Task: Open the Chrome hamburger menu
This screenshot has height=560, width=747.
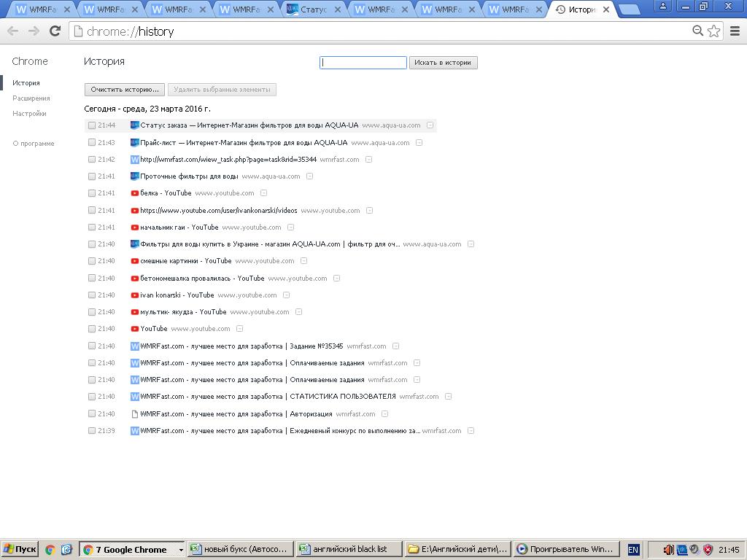Action: 735,31
